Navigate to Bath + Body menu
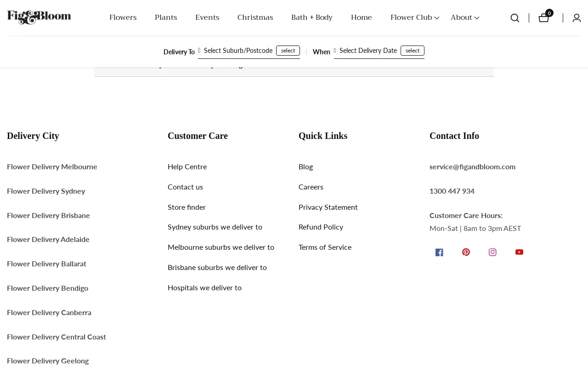 coord(312,17)
